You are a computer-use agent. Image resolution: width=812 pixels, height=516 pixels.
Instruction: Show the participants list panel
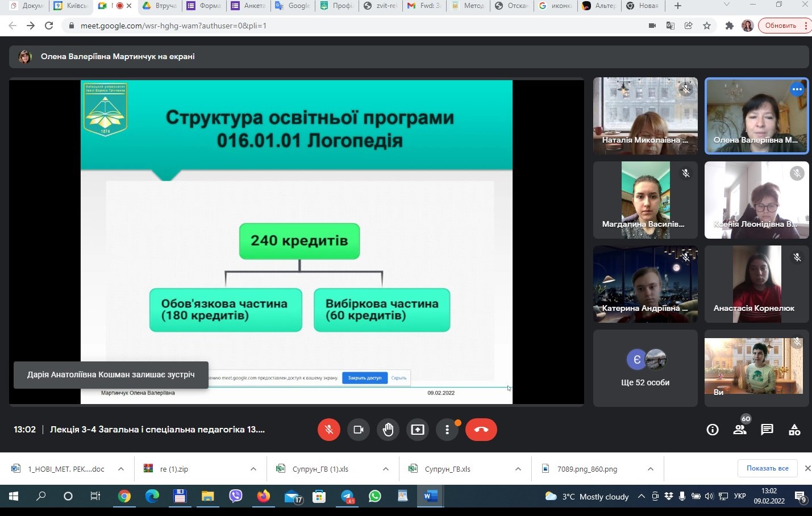click(740, 430)
